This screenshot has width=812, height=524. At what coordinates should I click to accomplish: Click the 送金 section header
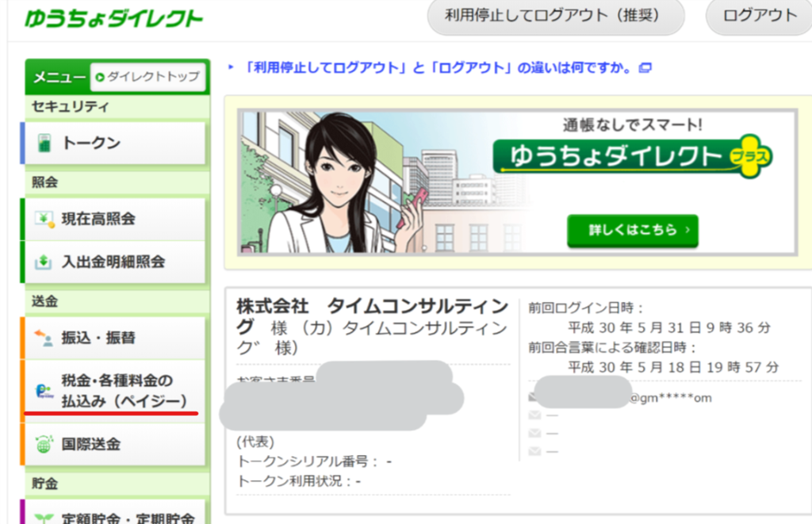pos(44,300)
